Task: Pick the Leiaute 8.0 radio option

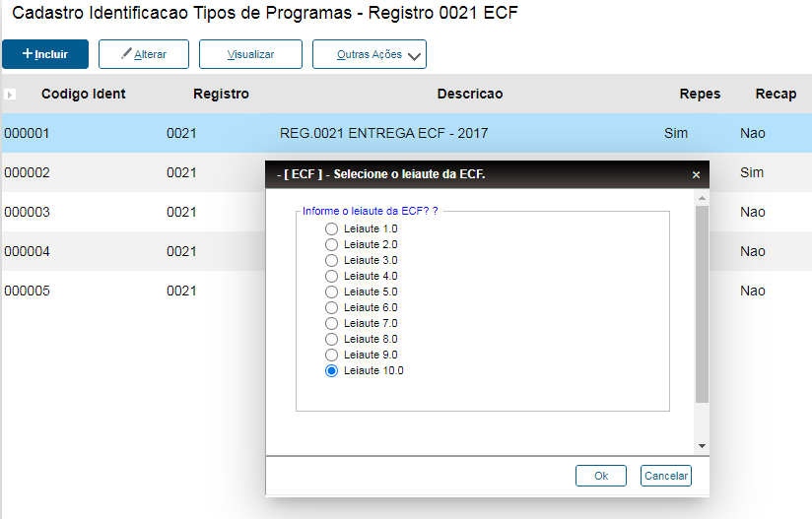Action: 331,339
